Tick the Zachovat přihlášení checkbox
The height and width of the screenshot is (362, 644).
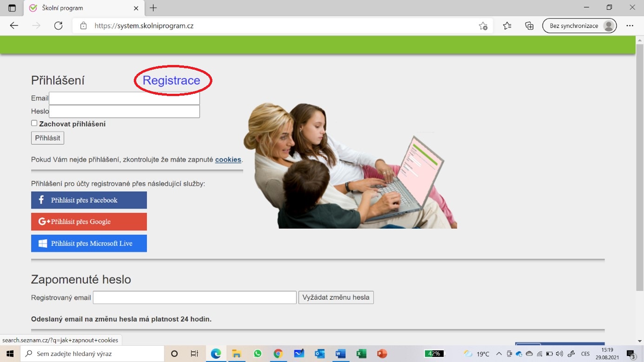click(x=34, y=123)
